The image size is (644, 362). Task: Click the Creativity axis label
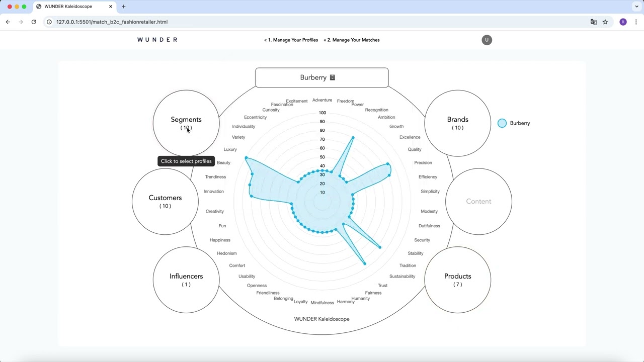(215, 212)
